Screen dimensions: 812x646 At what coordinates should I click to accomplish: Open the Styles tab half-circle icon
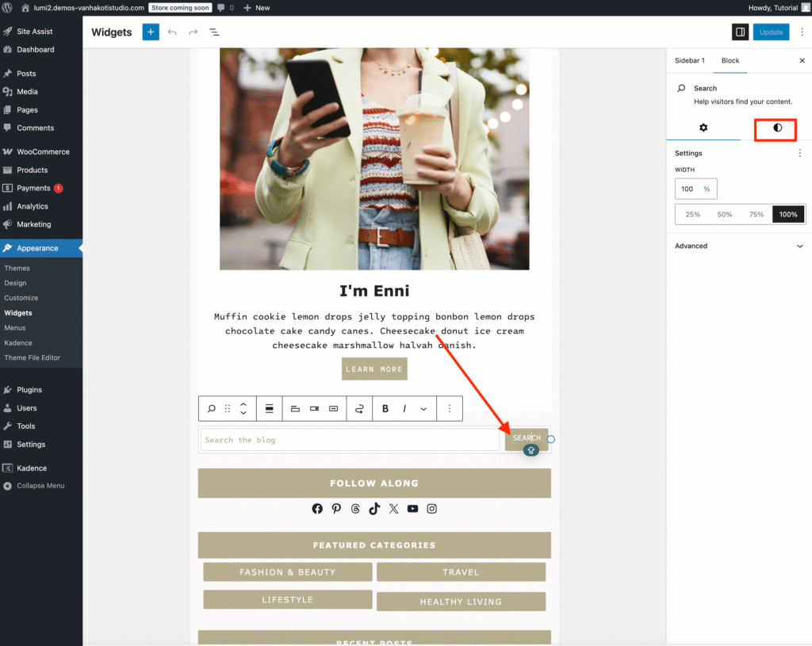coord(777,128)
